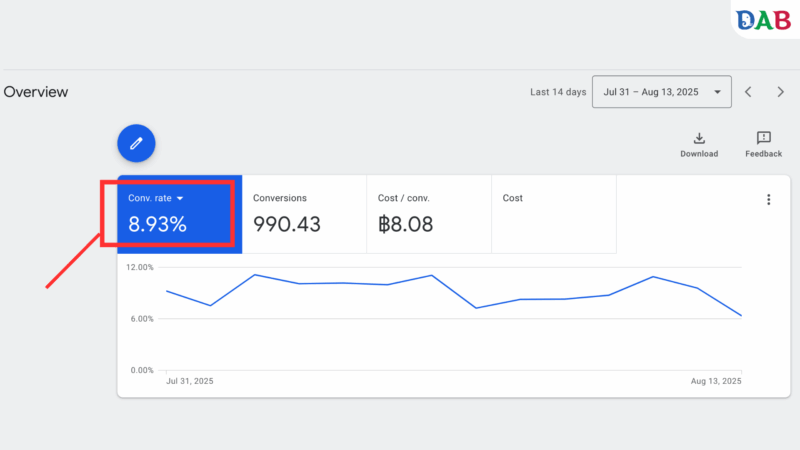
Task: Click the Download icon
Action: pos(699,138)
